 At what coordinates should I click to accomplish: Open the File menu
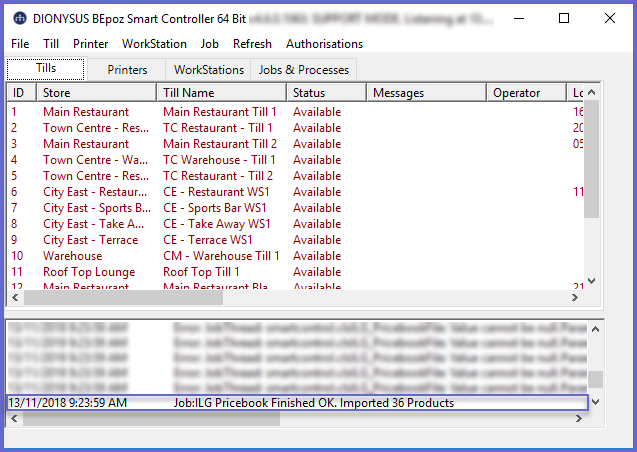coord(20,44)
